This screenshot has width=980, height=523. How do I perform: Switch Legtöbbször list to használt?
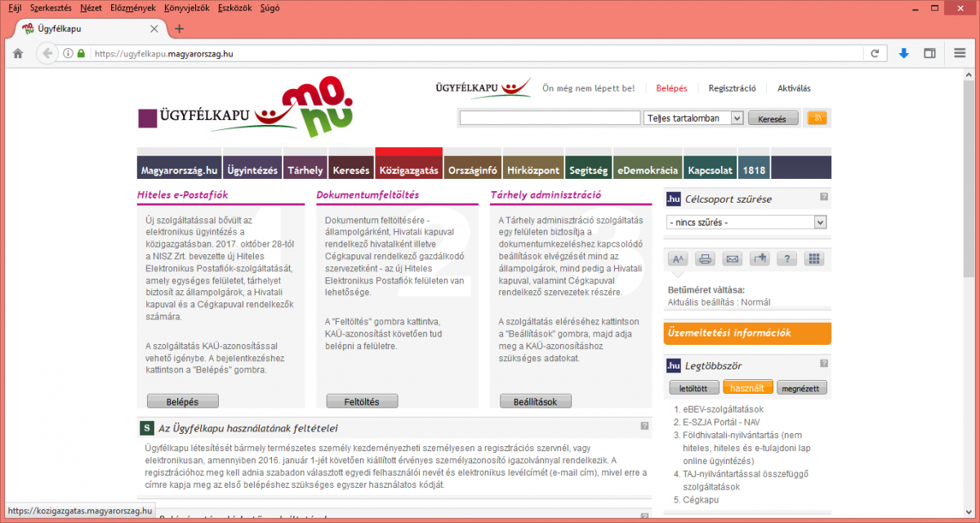click(748, 387)
